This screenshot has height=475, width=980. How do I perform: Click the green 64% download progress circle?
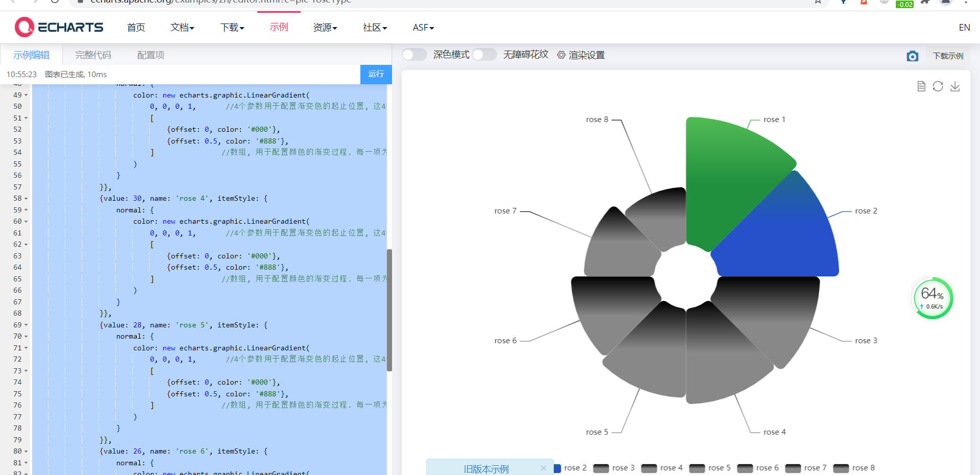[x=932, y=298]
